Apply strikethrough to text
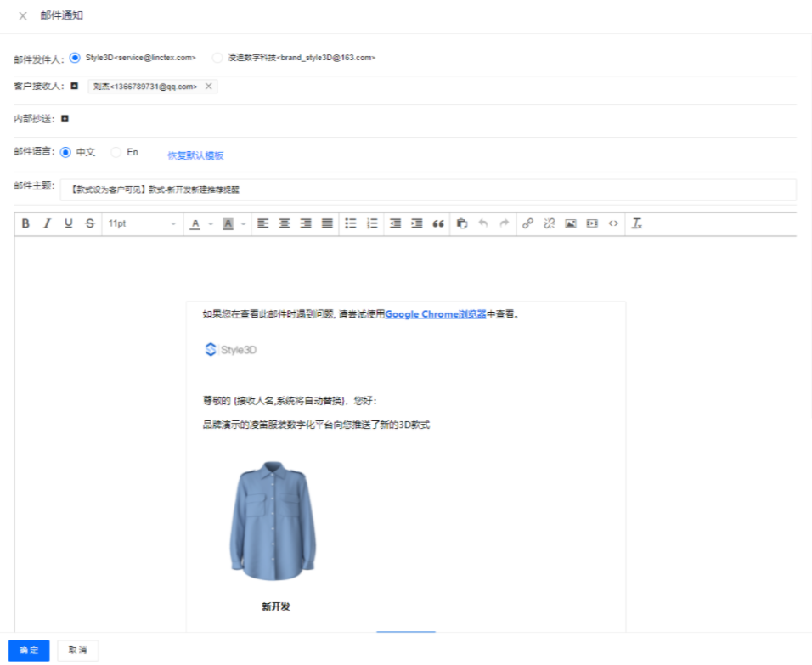 [x=90, y=223]
